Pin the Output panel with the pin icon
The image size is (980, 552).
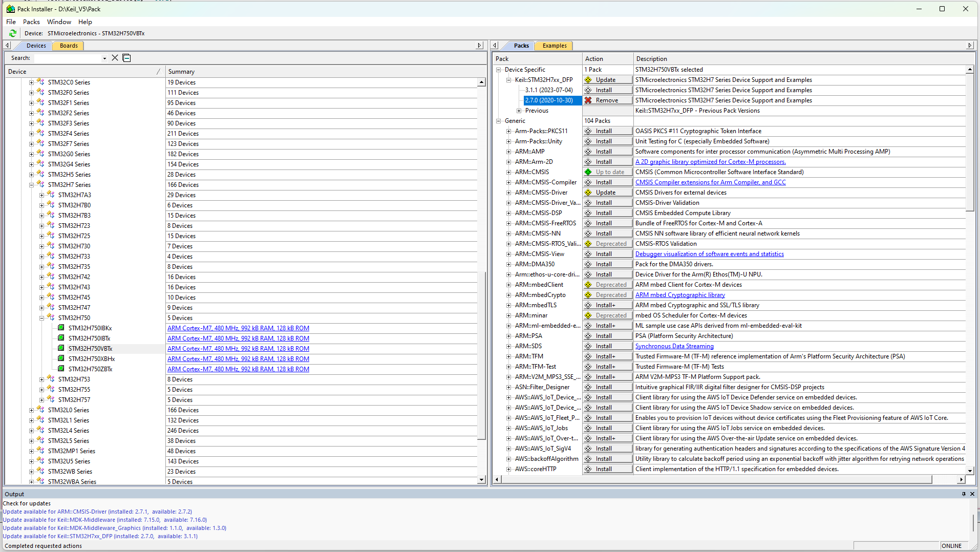tap(964, 494)
